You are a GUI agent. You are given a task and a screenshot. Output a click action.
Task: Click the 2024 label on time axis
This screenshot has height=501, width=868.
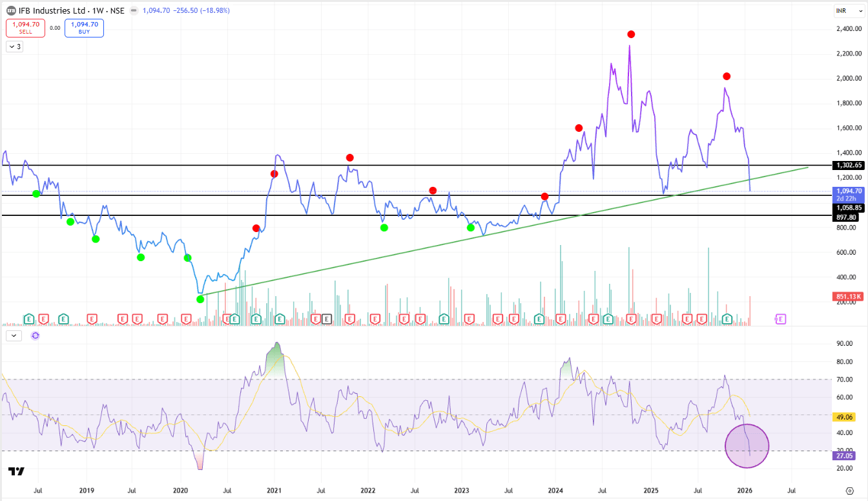pos(555,491)
